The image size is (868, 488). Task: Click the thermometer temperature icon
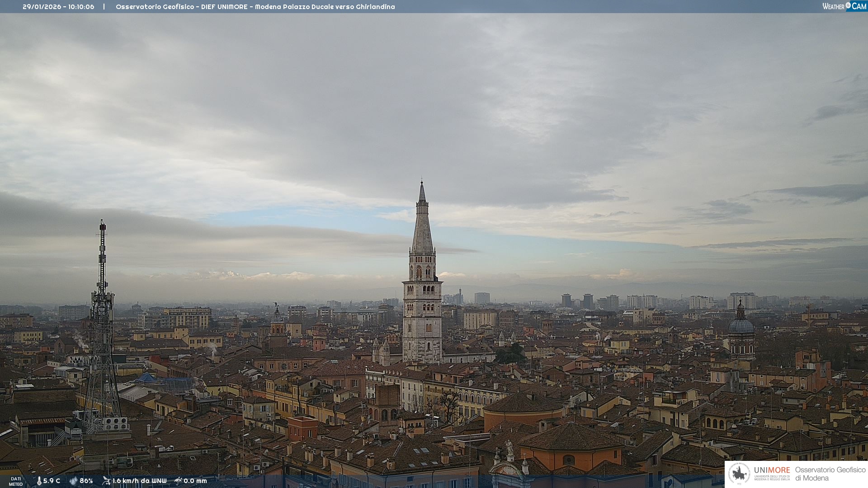[x=39, y=481]
